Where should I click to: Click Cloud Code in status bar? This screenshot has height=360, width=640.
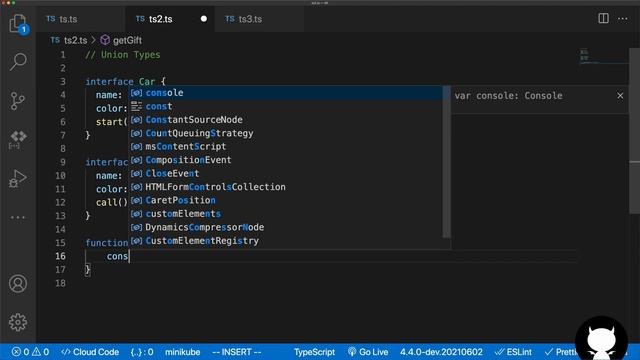[x=90, y=352]
